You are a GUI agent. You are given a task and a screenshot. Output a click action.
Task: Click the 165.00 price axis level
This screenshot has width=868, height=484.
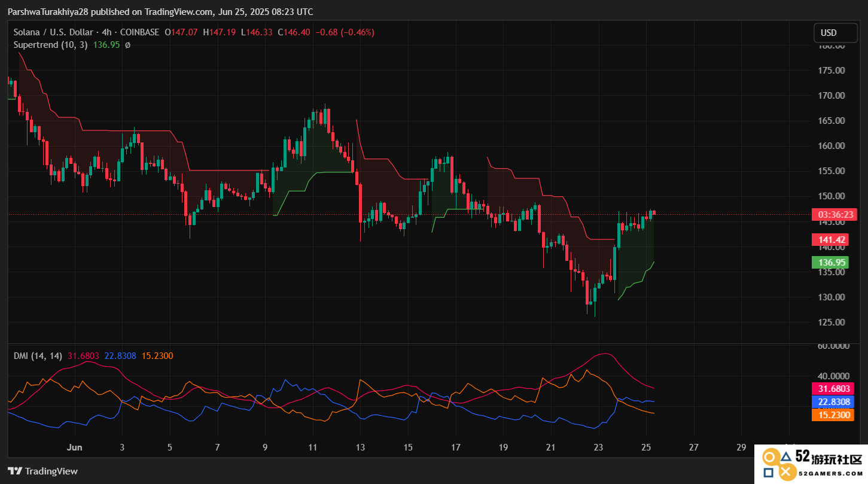click(832, 120)
